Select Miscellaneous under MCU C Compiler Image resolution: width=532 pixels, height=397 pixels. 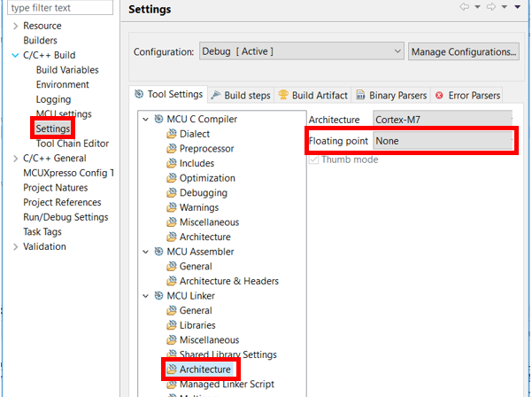coord(209,222)
